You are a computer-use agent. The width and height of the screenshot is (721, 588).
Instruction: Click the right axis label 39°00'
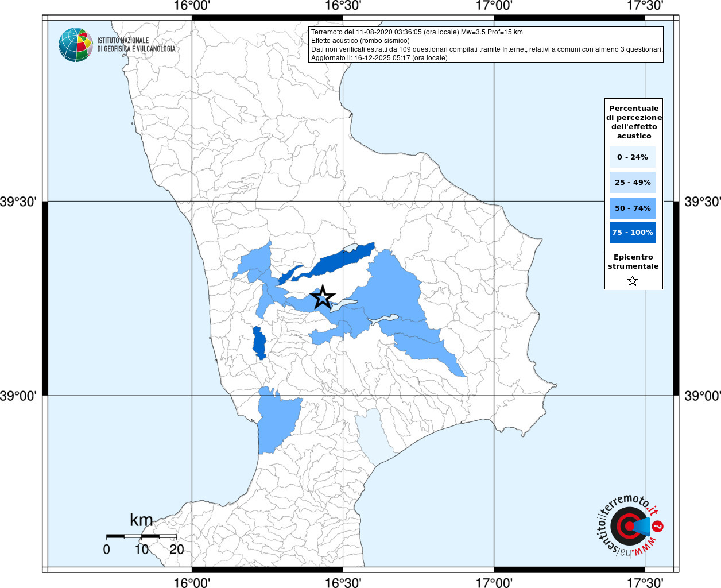pos(703,396)
